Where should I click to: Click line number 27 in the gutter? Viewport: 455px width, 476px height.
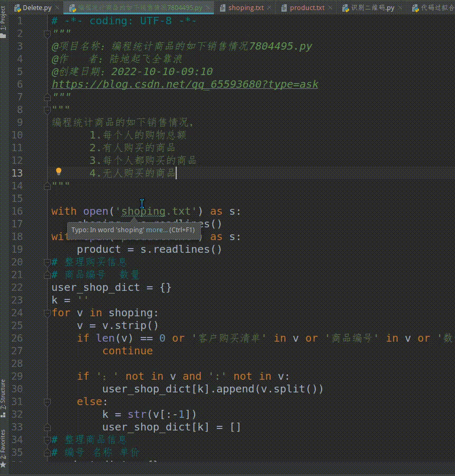[17, 351]
